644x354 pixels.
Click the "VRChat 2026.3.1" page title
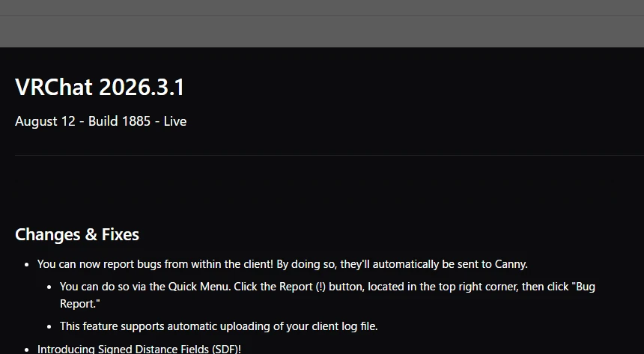(100, 87)
